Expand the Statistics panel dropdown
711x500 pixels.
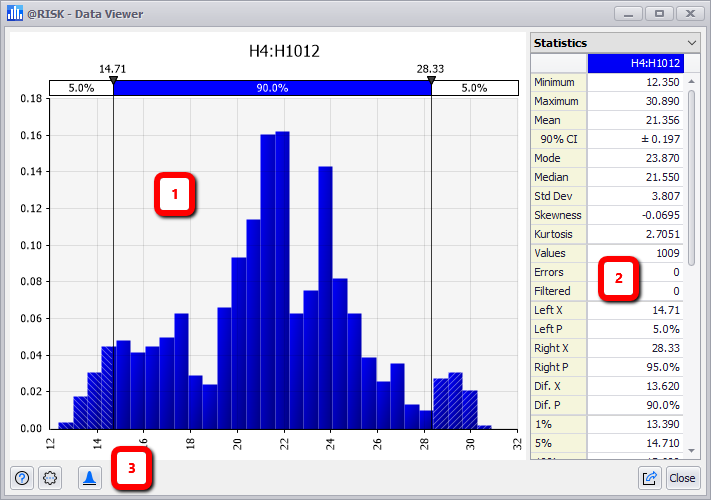coord(692,43)
